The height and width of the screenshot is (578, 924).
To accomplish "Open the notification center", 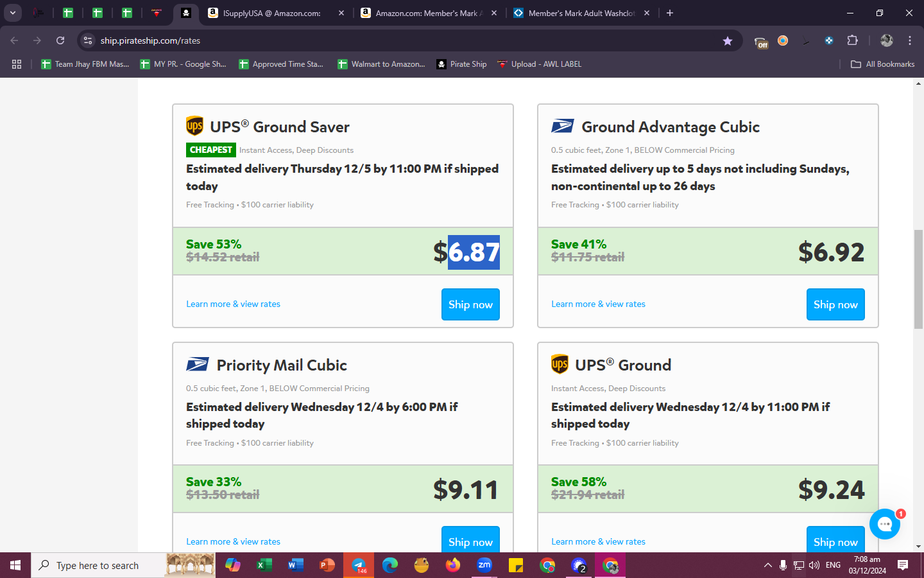I will pos(903,565).
